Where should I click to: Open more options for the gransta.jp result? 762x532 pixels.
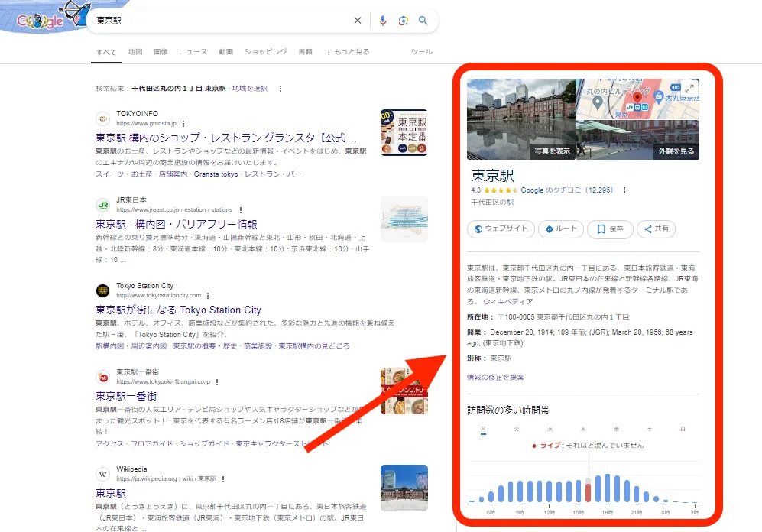click(183, 124)
